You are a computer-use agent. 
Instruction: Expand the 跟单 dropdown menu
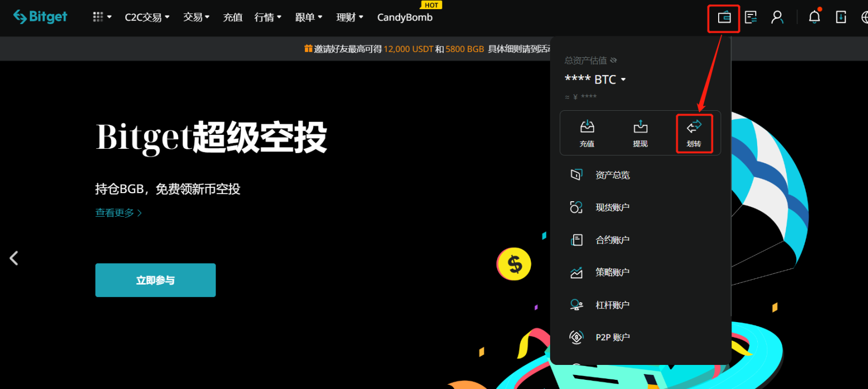tap(309, 18)
